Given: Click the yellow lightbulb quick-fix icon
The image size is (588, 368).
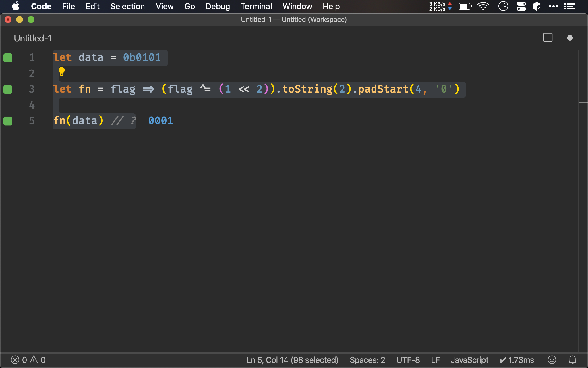Looking at the screenshot, I should pos(61,71).
